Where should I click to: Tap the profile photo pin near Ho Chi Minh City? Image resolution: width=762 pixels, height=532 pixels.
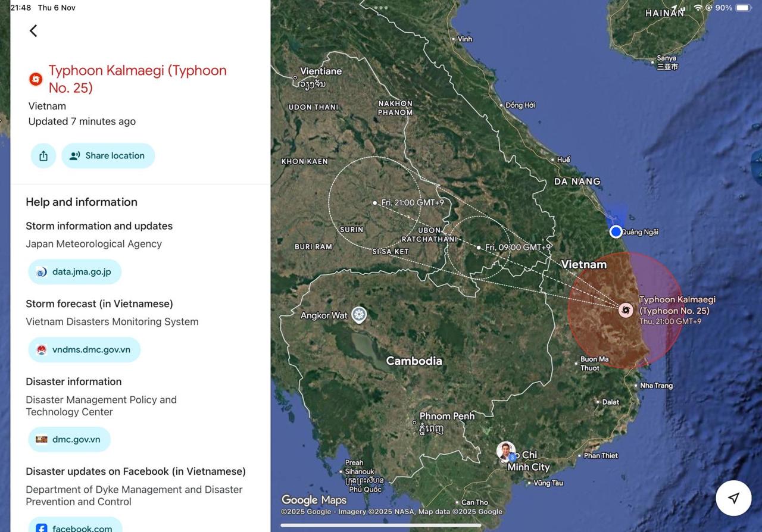pos(506,452)
